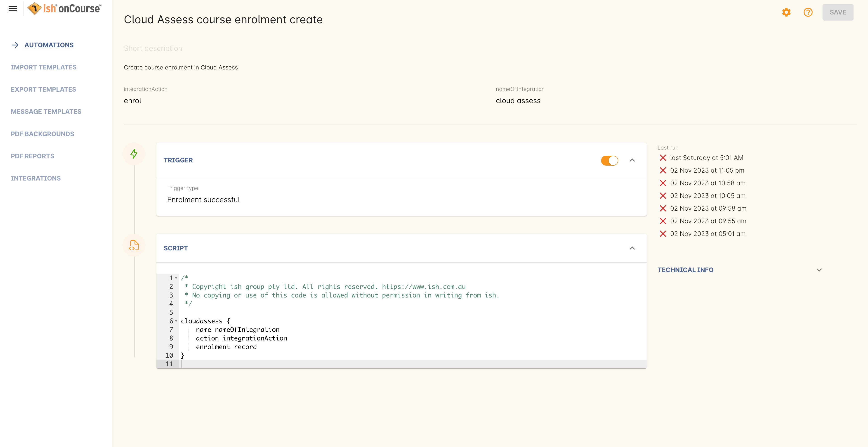Toggle the Trigger enabled switch

[609, 160]
